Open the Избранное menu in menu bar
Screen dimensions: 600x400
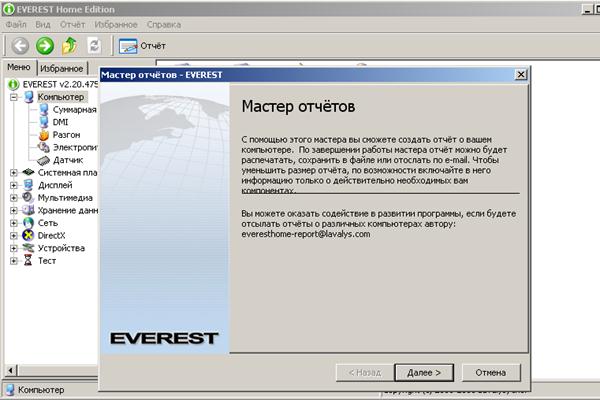116,24
